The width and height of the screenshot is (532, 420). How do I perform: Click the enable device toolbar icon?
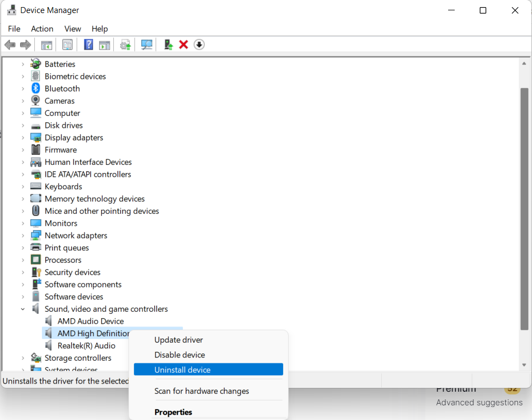coord(168,45)
